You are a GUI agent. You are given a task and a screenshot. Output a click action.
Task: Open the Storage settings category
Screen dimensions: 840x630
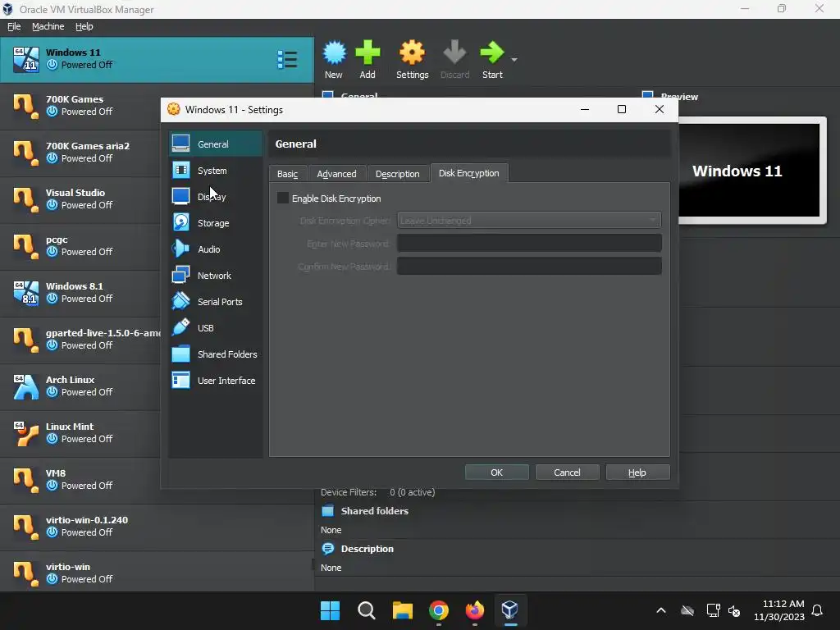coord(216,223)
